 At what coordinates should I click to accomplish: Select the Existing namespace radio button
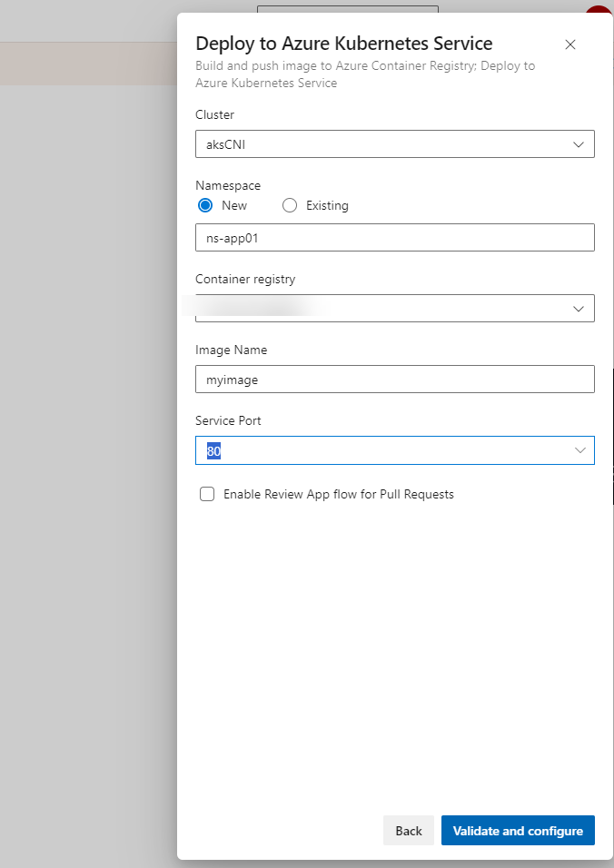tap(290, 205)
